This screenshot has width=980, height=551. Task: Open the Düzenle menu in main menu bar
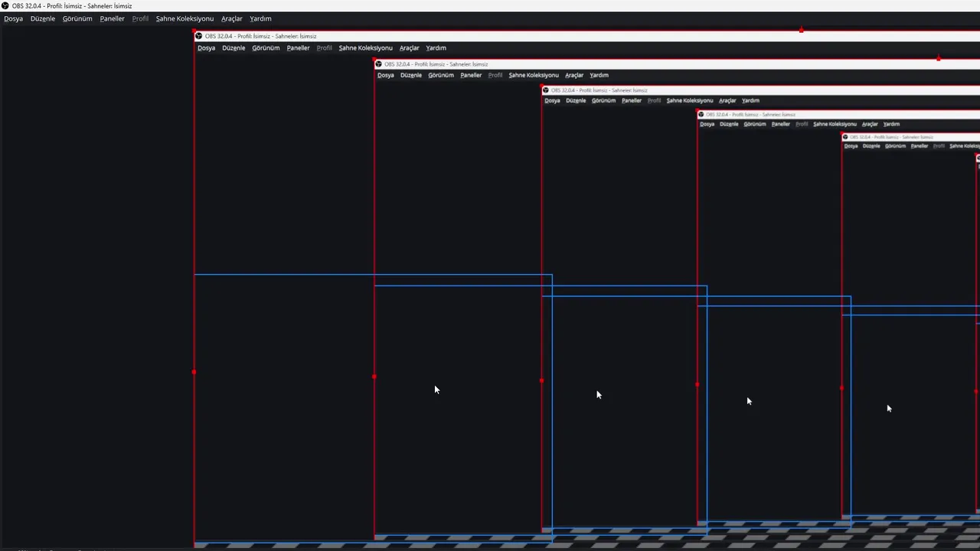click(x=43, y=18)
